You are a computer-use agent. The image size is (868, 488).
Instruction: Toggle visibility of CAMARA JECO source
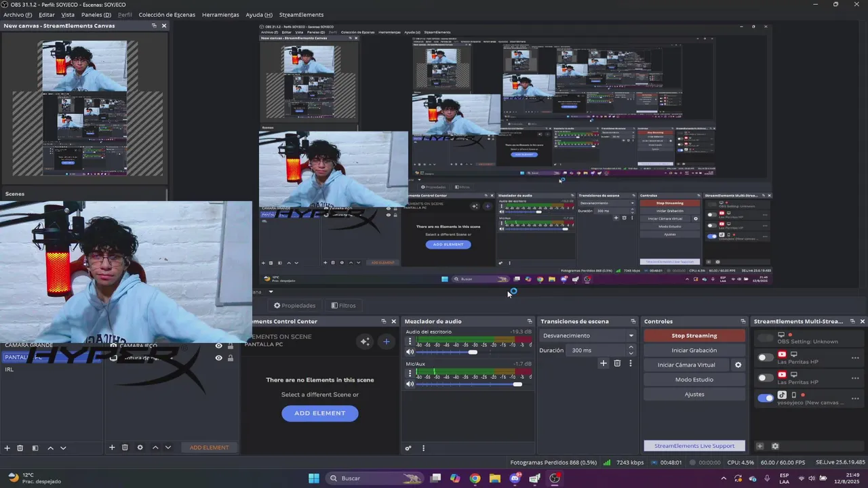click(x=219, y=346)
